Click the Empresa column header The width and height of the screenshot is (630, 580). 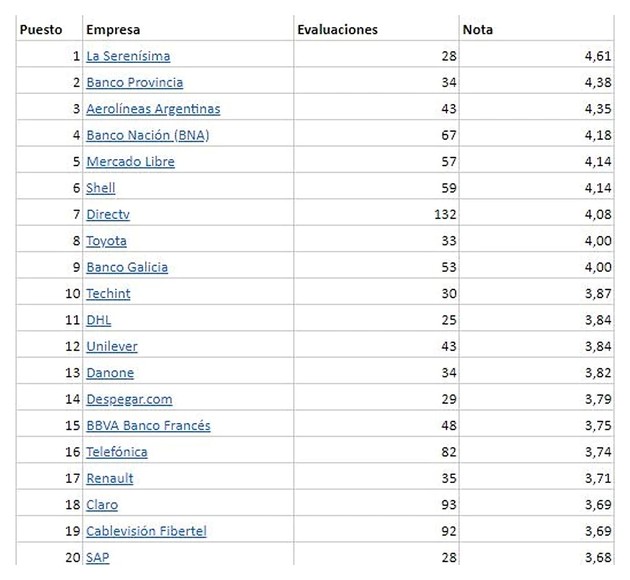[112, 29]
